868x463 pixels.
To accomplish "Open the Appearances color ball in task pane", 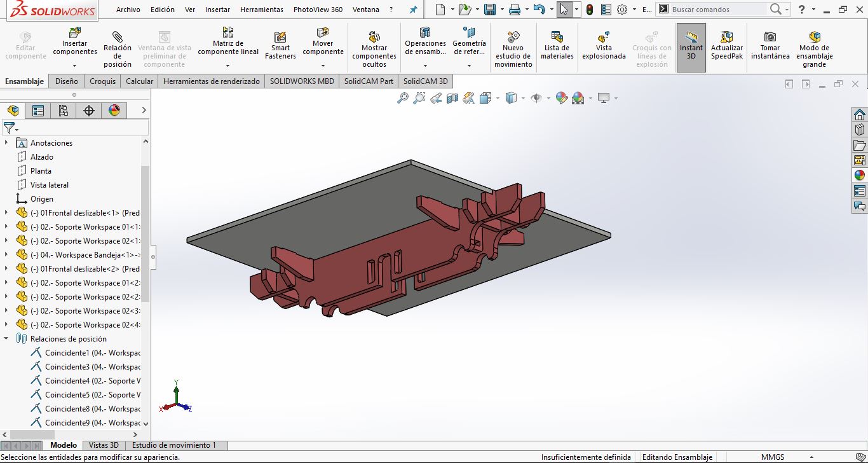I will (860, 176).
